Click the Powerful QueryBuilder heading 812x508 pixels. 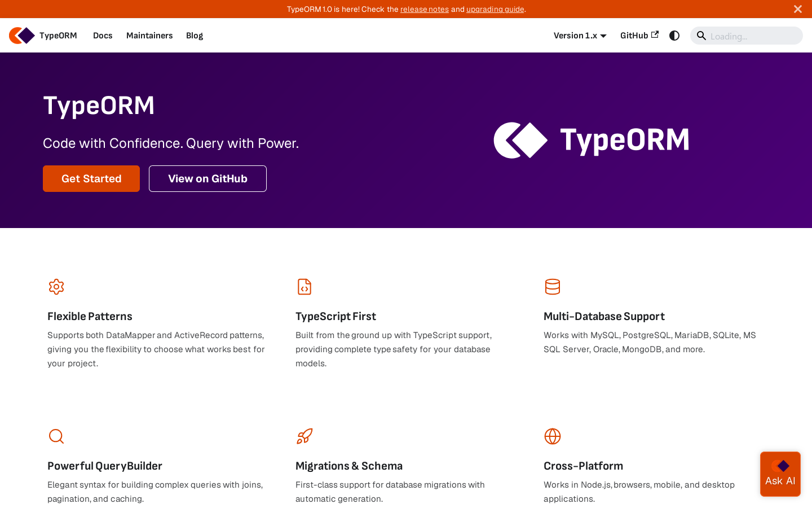(x=105, y=466)
